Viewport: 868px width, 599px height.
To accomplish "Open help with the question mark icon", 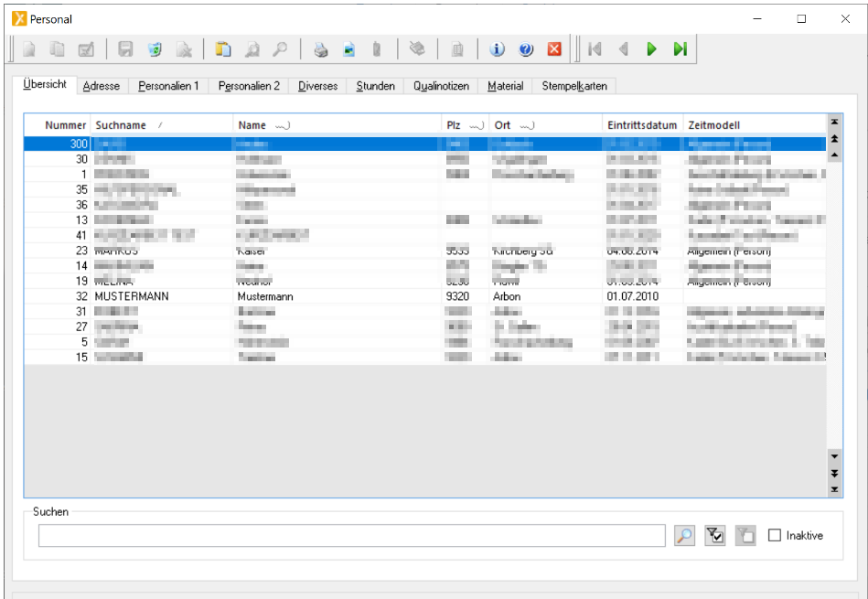I will click(x=526, y=49).
